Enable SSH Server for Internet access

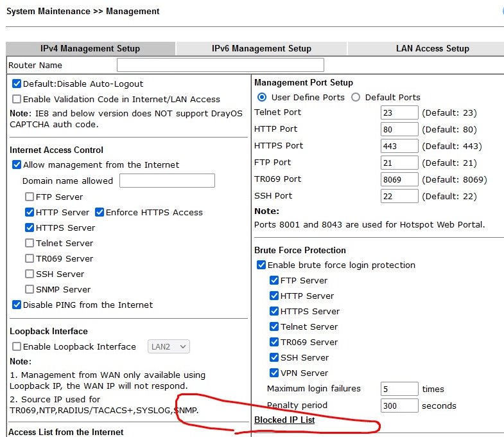[30, 274]
